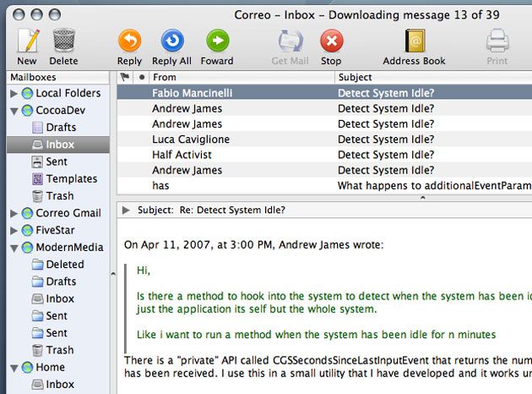
Task: Click the blue Reply All icon
Action: coord(172,41)
